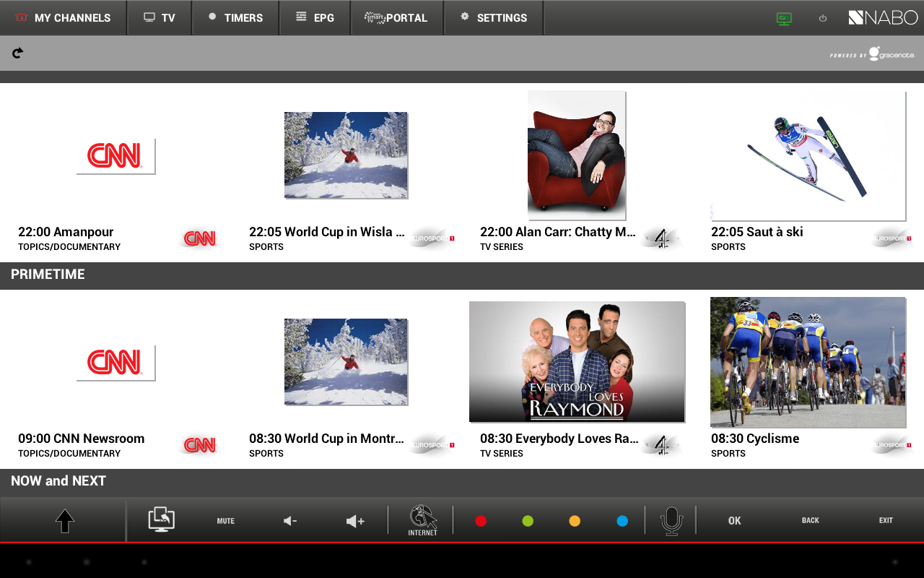Image resolution: width=924 pixels, height=578 pixels.
Task: Click the EXIT button
Action: tap(886, 521)
